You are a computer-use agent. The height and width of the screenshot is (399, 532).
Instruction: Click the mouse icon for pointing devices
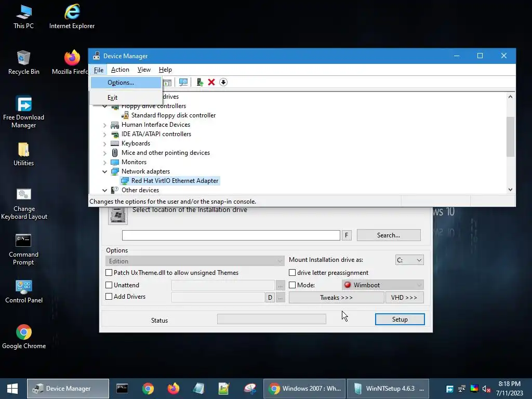[115, 153]
